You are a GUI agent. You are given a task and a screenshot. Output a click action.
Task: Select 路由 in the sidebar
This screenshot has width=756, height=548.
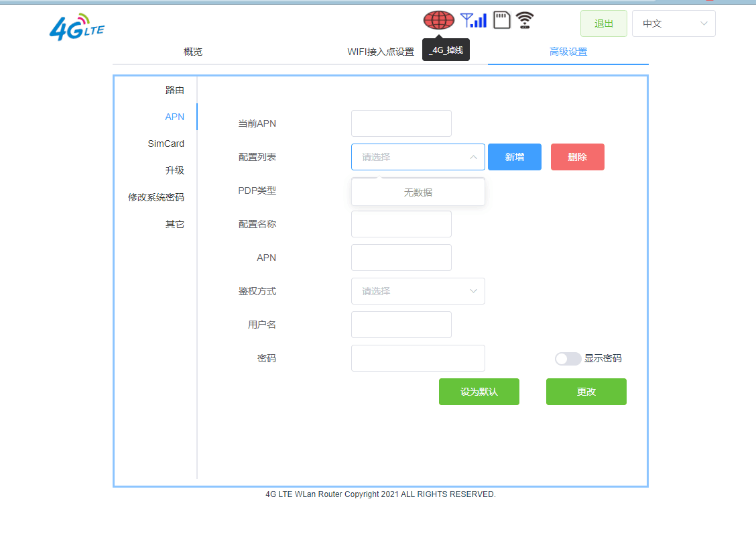pos(174,90)
